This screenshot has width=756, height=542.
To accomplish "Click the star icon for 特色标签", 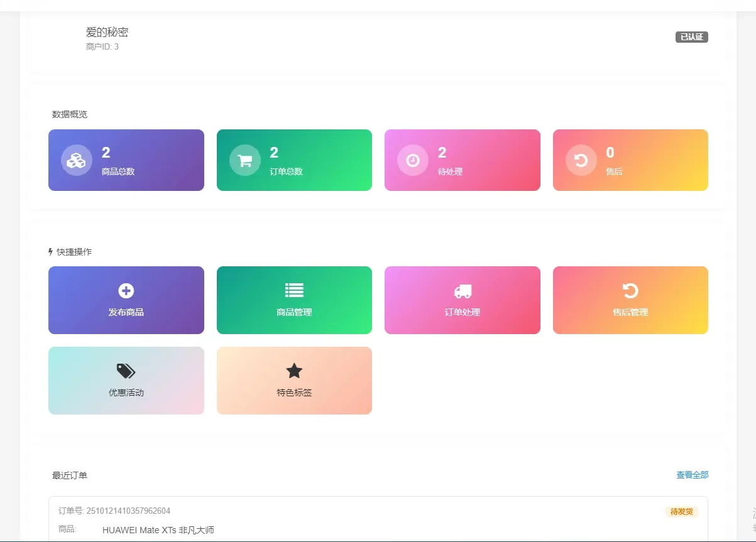I will coord(294,371).
